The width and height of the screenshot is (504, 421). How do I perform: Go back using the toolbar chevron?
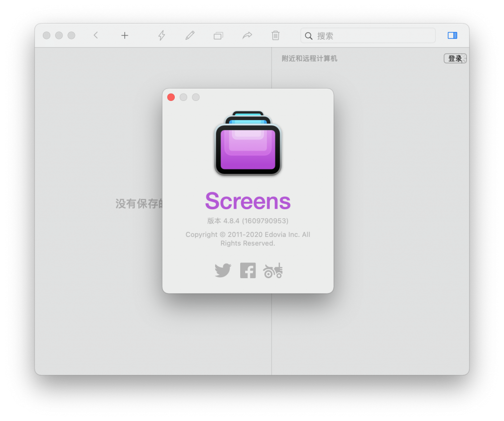tap(95, 35)
